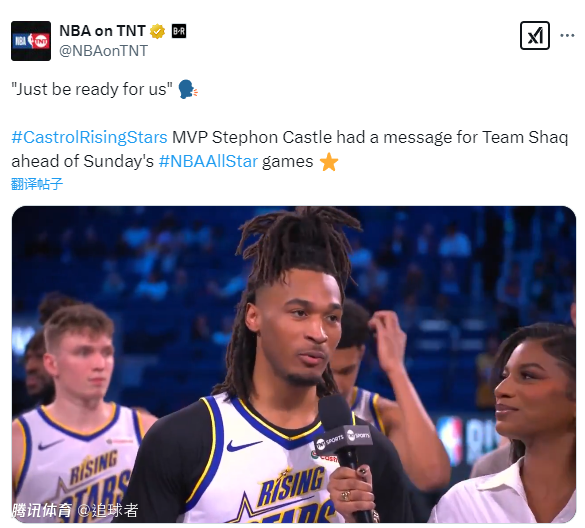Open the #NBAAllStar hashtag
Viewport: 585px width, 528px height.
(208, 162)
